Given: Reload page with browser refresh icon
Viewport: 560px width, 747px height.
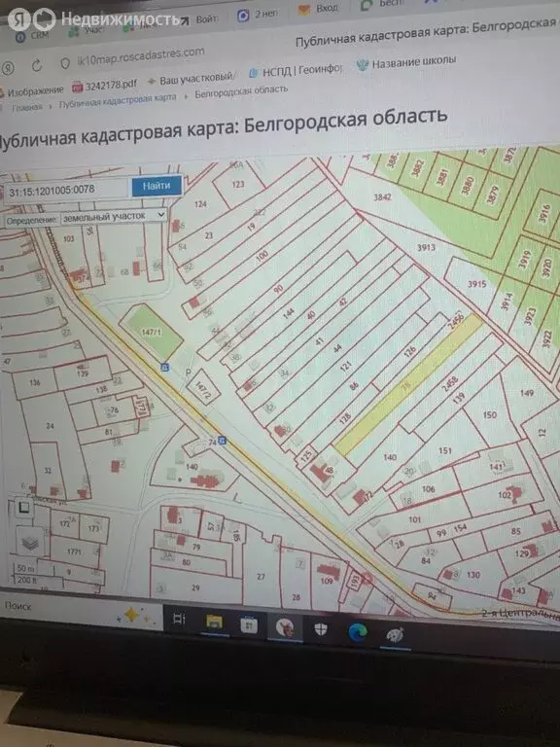Looking at the screenshot, I should point(37,66).
